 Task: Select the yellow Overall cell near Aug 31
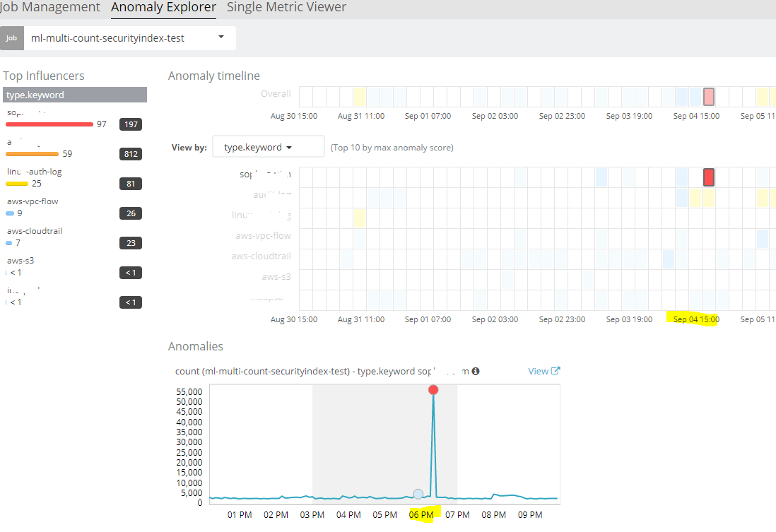coord(360,97)
